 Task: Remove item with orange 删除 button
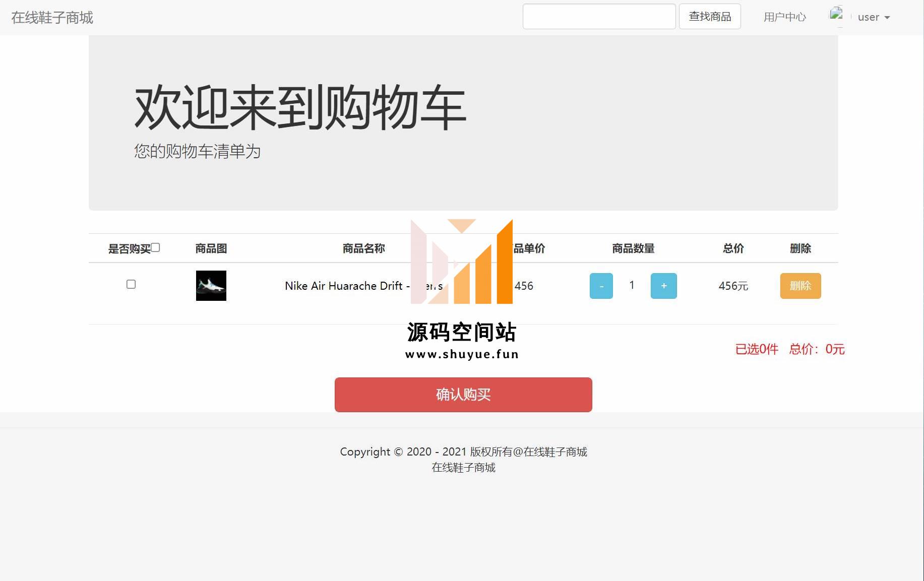(x=800, y=286)
